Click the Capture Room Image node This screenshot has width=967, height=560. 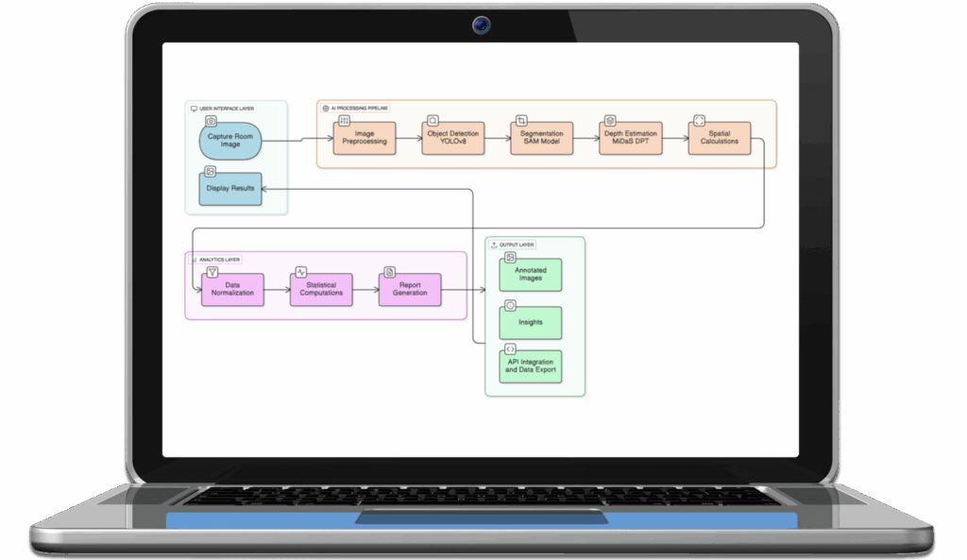coord(229,141)
